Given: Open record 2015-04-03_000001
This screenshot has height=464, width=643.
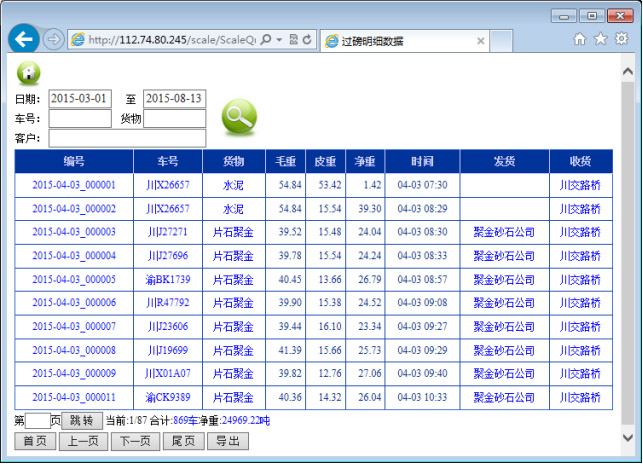Looking at the screenshot, I should [74, 185].
